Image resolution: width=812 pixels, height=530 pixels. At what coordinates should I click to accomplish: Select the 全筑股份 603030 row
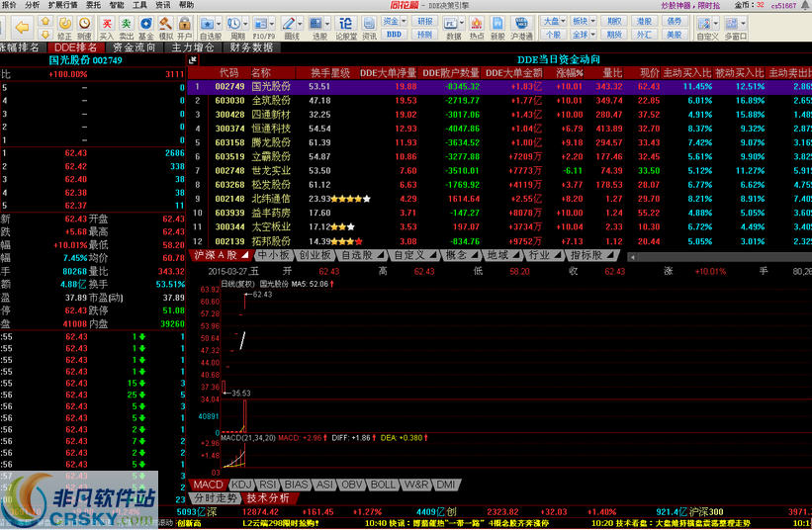[x=499, y=101]
